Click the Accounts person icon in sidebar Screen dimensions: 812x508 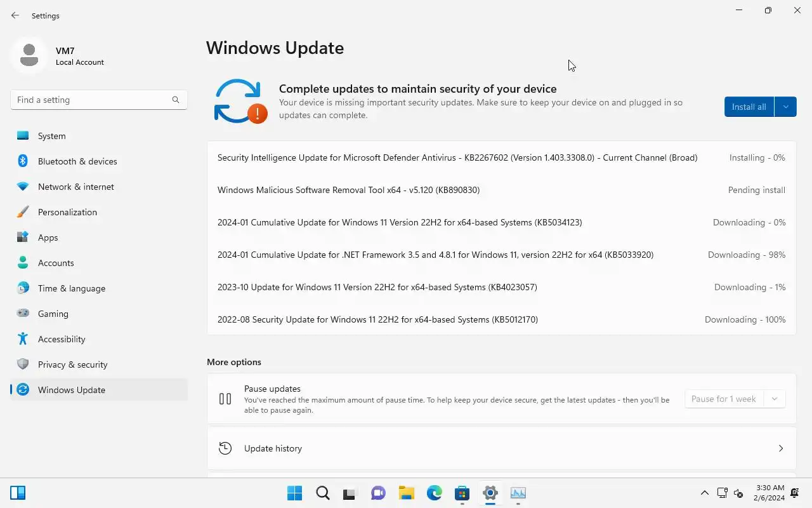pos(23,263)
